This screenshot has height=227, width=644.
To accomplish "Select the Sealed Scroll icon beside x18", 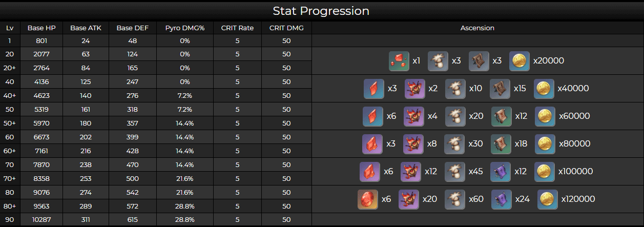I will 501,144.
